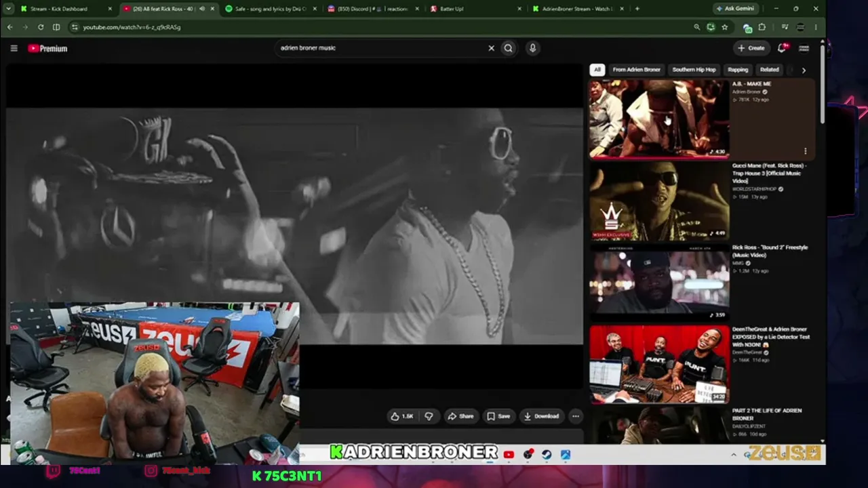The width and height of the screenshot is (868, 488).
Task: Mute the playing YouTube tab audio
Action: [201, 9]
